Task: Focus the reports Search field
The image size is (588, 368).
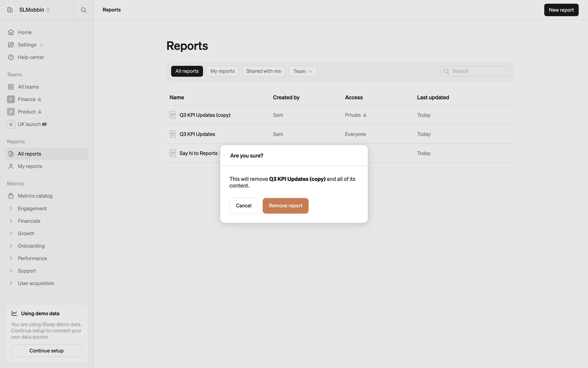Action: (x=479, y=71)
